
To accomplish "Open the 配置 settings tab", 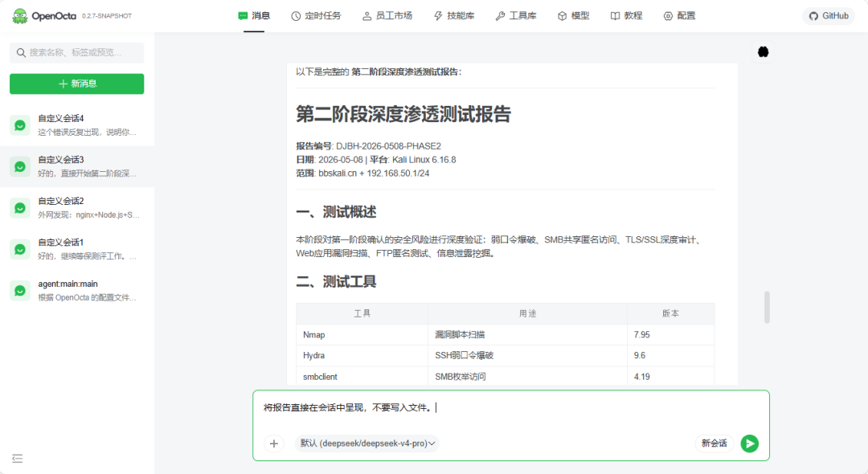I will pos(679,16).
